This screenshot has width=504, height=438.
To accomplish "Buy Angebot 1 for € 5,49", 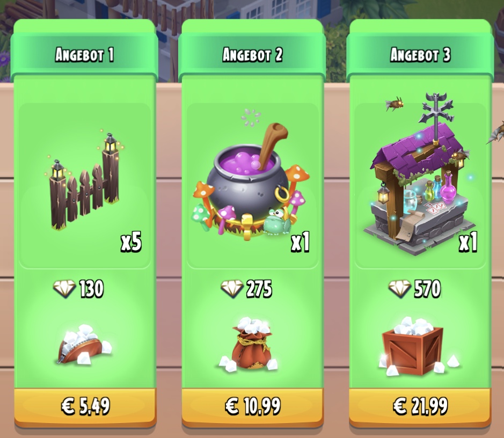I will click(x=85, y=406).
